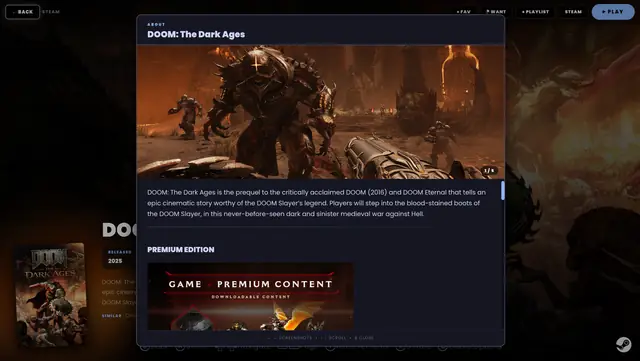The width and height of the screenshot is (640, 361).
Task: Click the Game + Premium Content banner
Action: point(251,296)
